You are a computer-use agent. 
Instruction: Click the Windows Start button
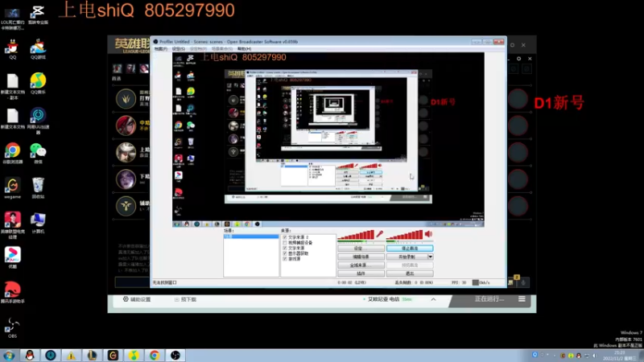[9, 355]
